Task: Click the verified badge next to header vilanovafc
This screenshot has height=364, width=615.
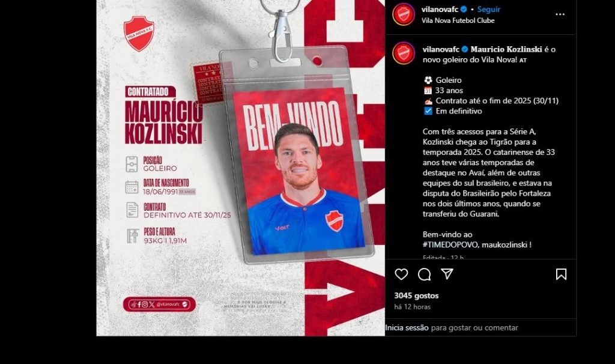Action: click(464, 9)
